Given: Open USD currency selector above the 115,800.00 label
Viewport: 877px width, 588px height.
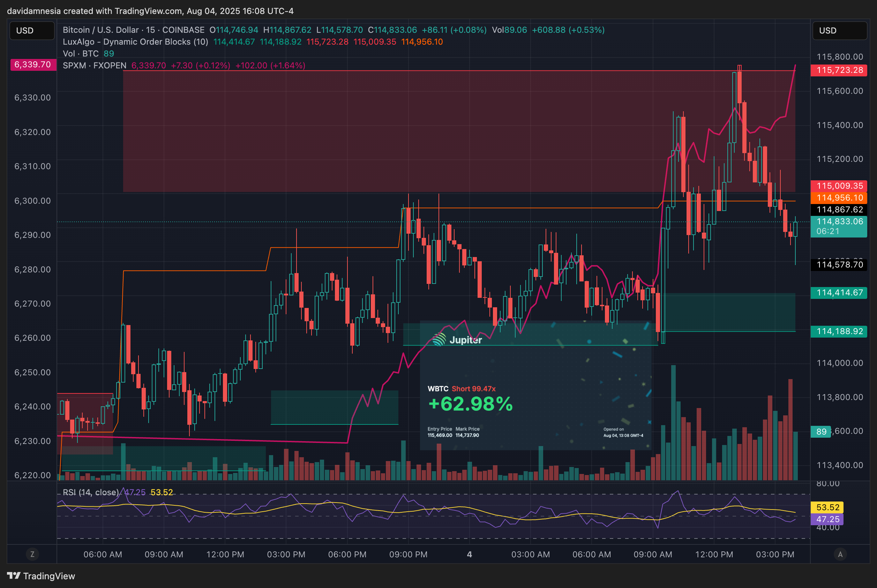Looking at the screenshot, I should pyautogui.click(x=839, y=30).
